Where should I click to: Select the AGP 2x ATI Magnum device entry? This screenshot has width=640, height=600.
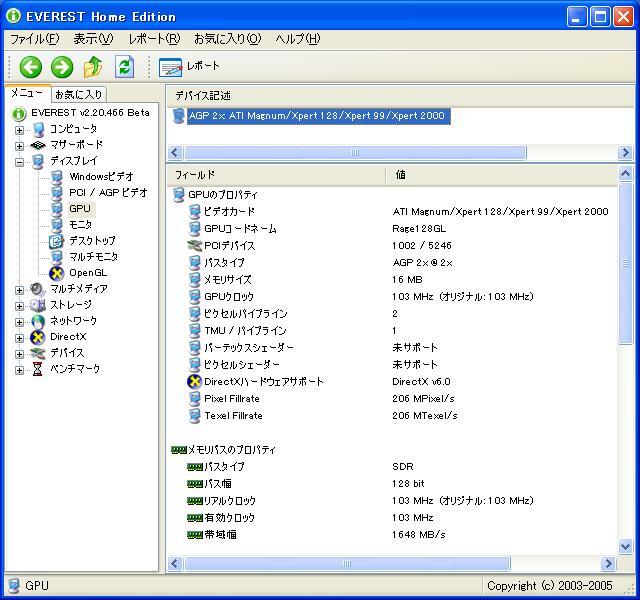click(318, 116)
